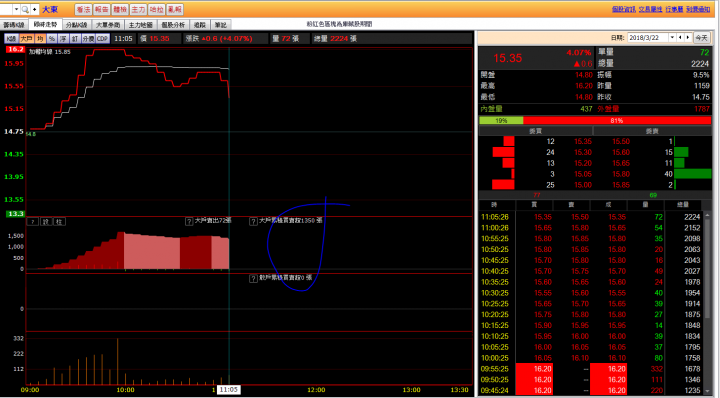Viewport: 720px width, 398px height.
Task: Switch to the 主力地圖 tab
Action: tap(141, 25)
